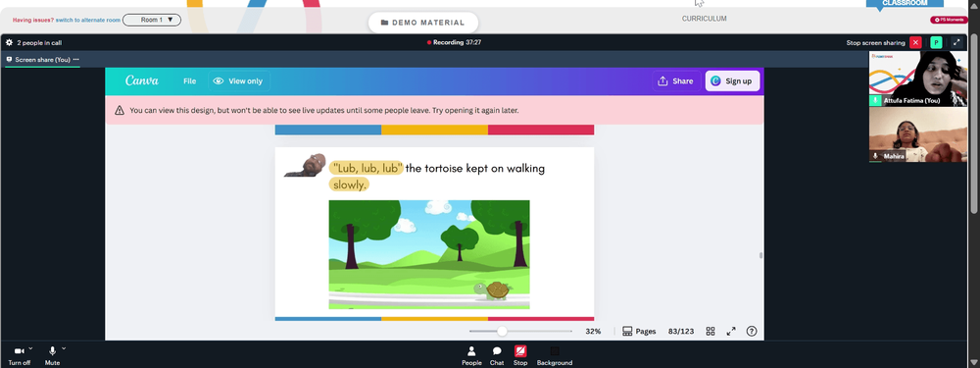Switch to the CURRICULUM tab
Image resolution: width=980 pixels, height=368 pixels.
point(704,19)
